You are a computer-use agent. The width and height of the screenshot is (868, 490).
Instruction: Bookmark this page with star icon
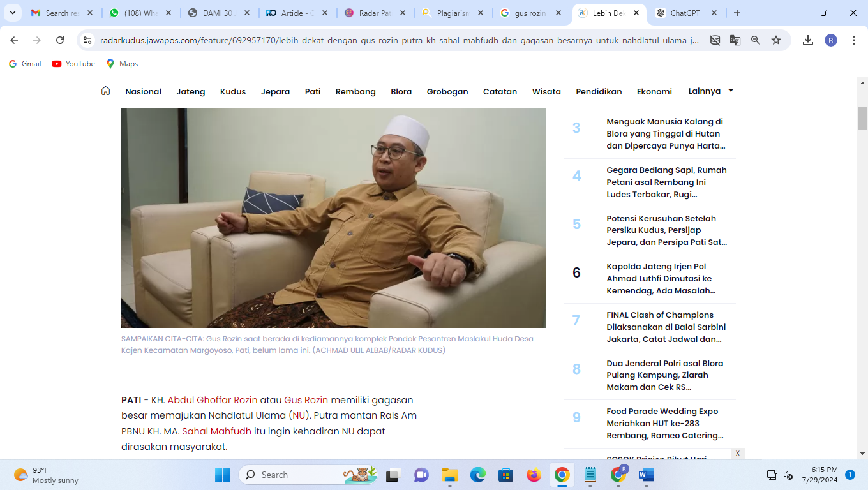(x=776, y=40)
